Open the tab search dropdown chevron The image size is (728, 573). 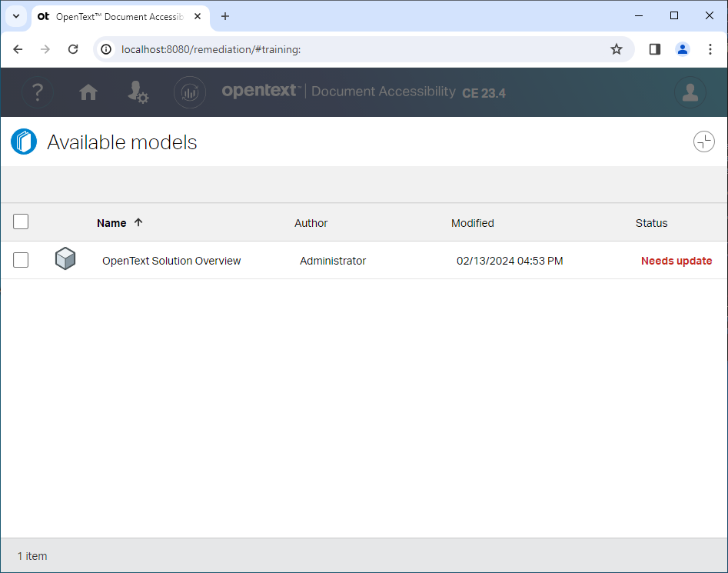coord(16,16)
